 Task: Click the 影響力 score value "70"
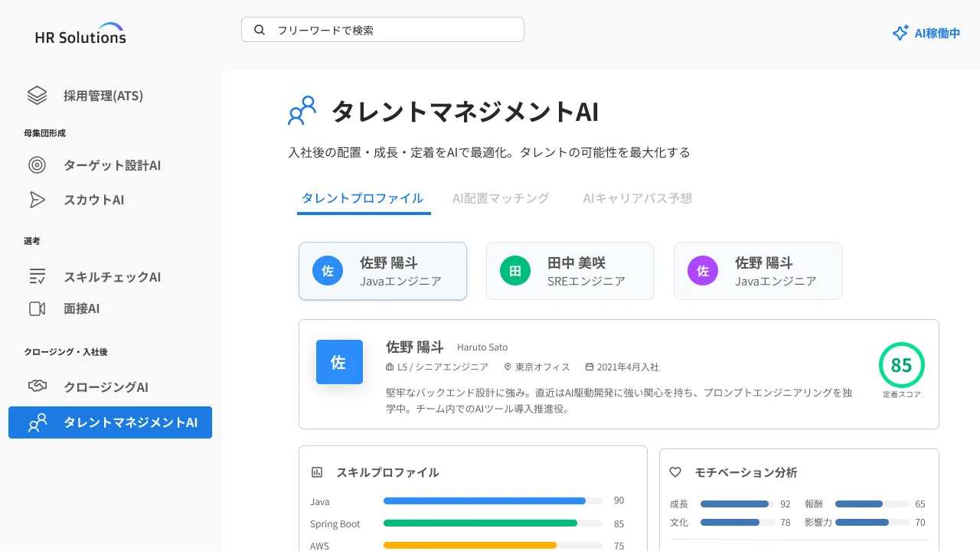[920, 523]
